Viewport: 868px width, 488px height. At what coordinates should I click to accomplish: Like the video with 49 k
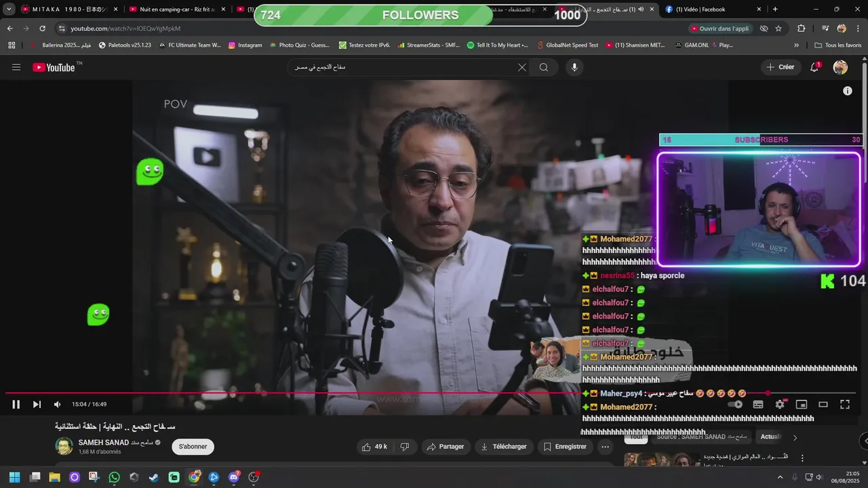[374, 447]
